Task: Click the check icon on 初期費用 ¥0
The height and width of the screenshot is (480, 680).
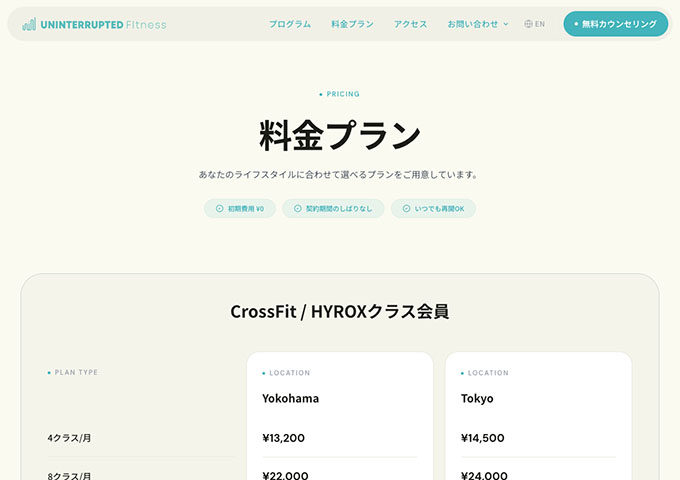Action: point(219,209)
